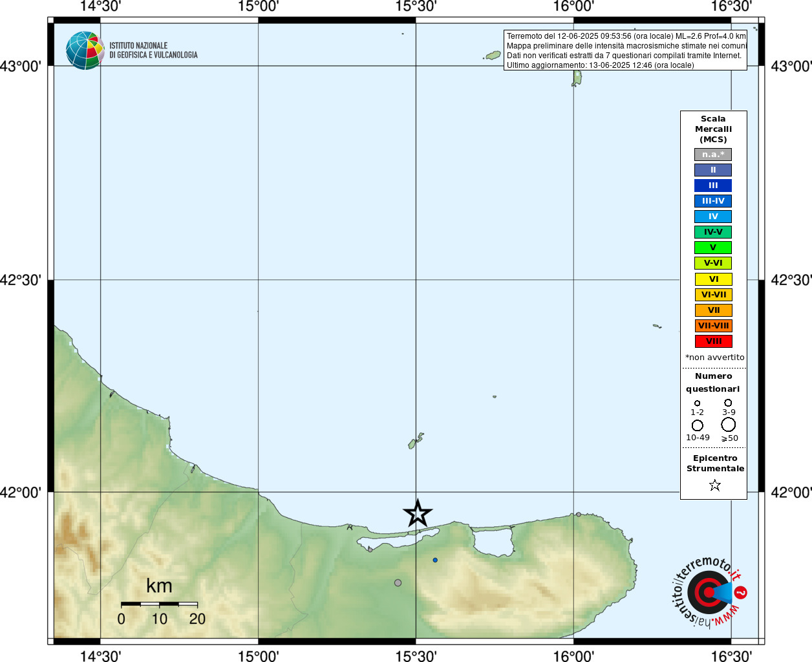Click the IV intensity legend swatch
The height and width of the screenshot is (662, 812).
tap(713, 217)
